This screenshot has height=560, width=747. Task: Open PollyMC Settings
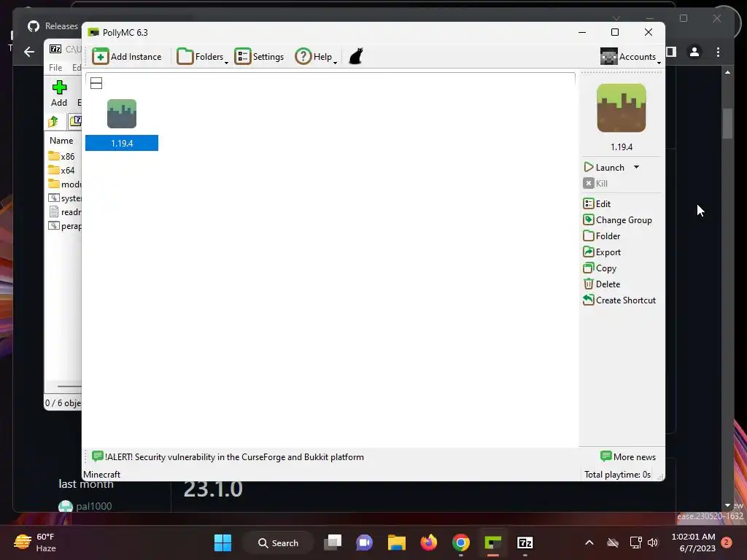tap(259, 57)
